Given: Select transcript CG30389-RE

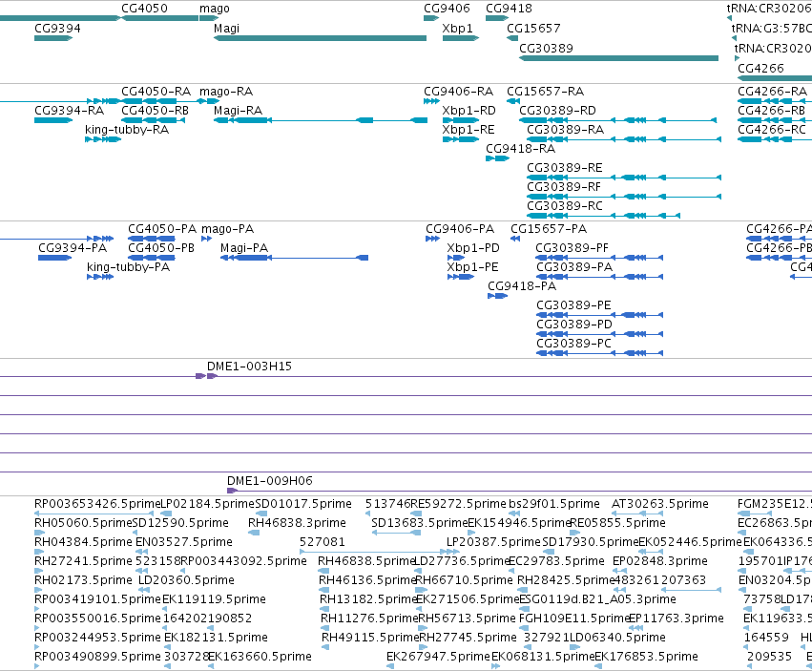Looking at the screenshot, I should click(624, 178).
